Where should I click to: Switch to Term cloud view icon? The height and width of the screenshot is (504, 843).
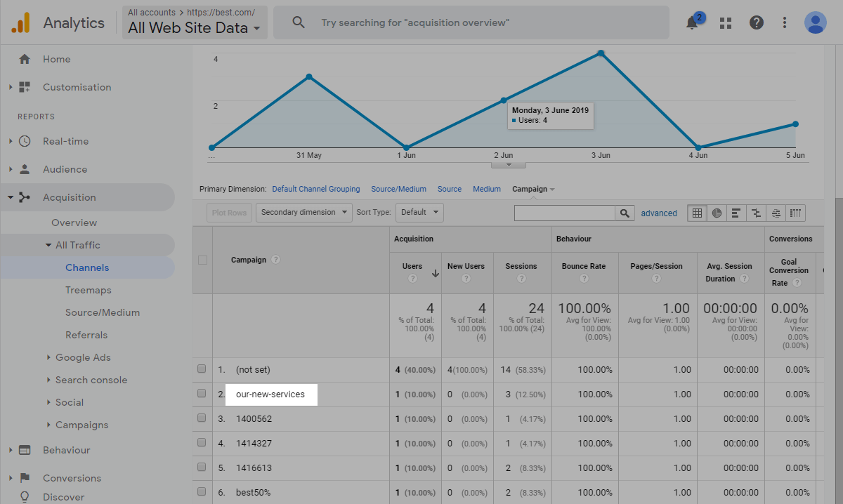[776, 213]
